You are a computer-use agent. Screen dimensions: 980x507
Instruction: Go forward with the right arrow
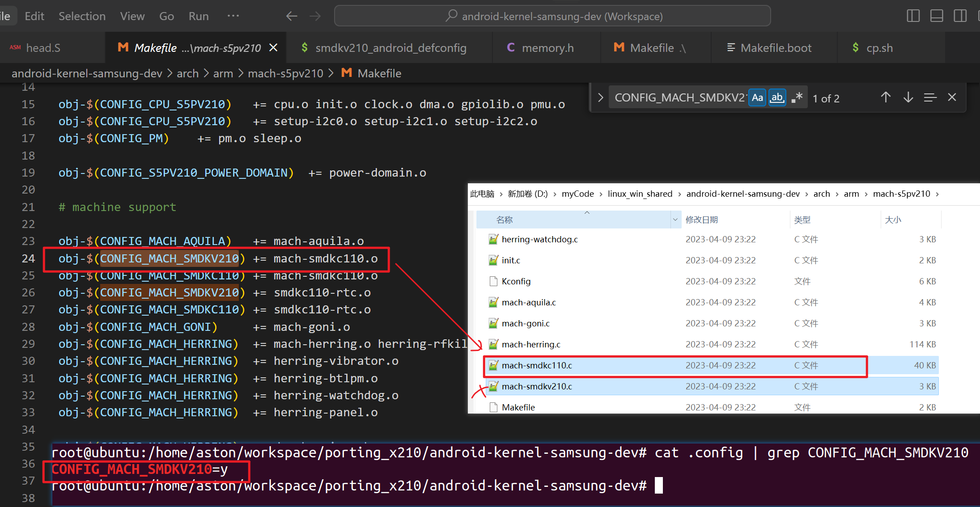coord(315,17)
